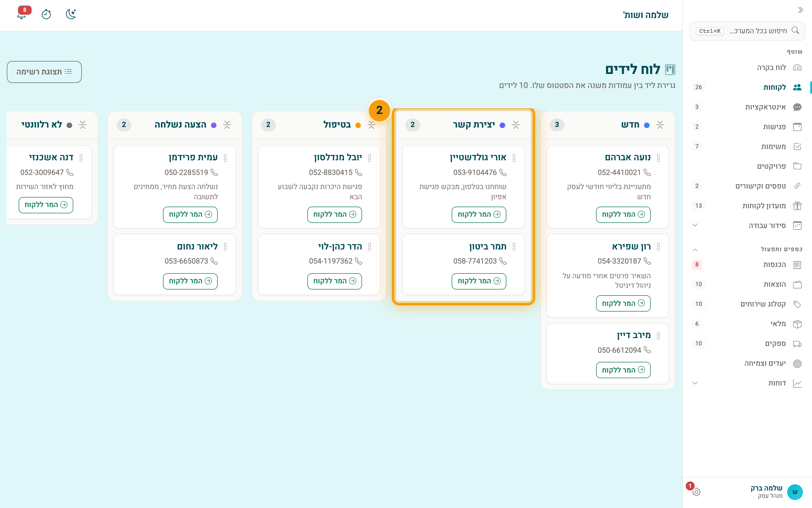
Task: Open settings gear with badge 1
Action: click(x=696, y=492)
